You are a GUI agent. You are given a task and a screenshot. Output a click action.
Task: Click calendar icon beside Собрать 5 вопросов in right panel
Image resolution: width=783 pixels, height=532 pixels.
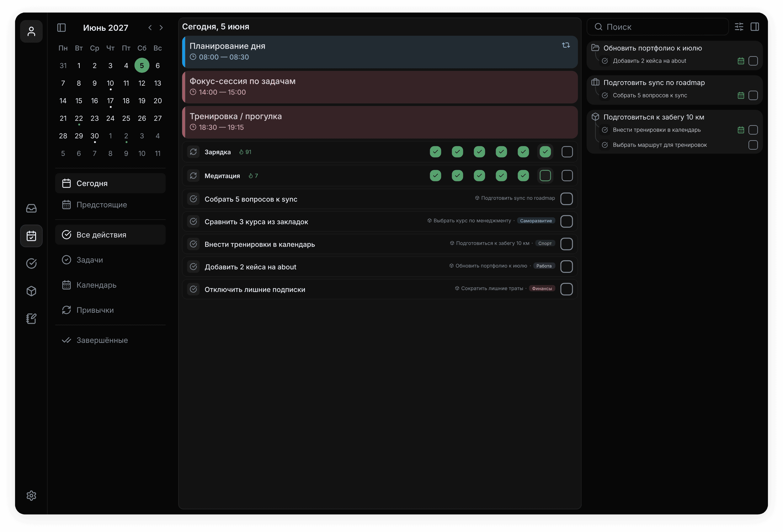(x=741, y=95)
